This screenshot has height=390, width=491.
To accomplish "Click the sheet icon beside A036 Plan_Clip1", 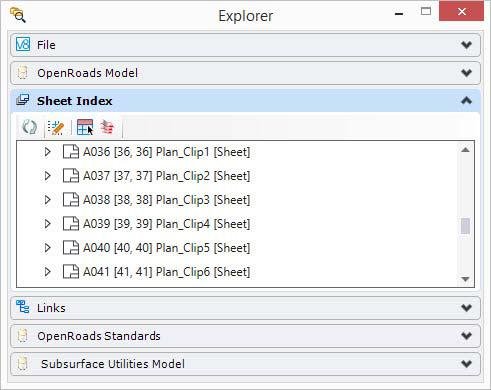I will pos(71,152).
